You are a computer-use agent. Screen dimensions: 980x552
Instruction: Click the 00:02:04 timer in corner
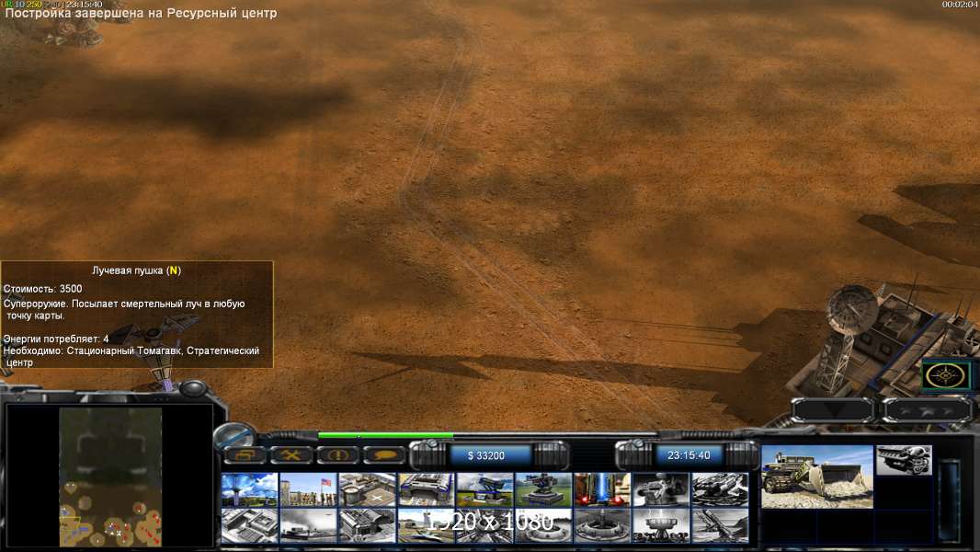(x=960, y=5)
